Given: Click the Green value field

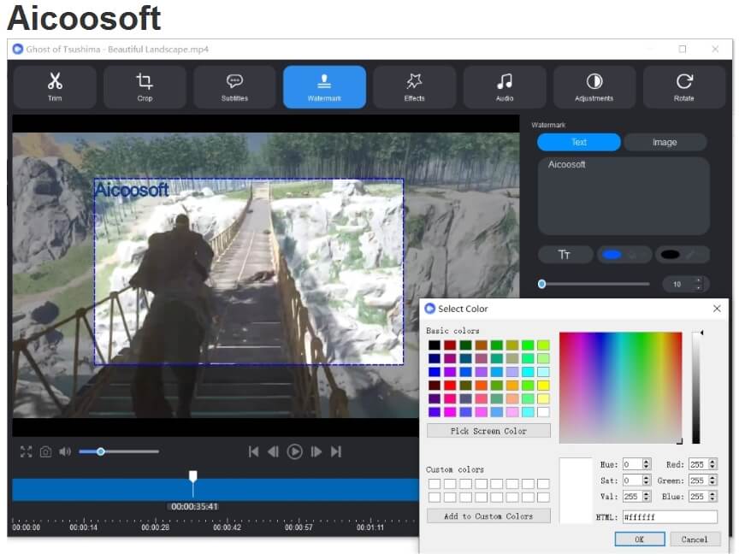Looking at the screenshot, I should click(x=698, y=480).
